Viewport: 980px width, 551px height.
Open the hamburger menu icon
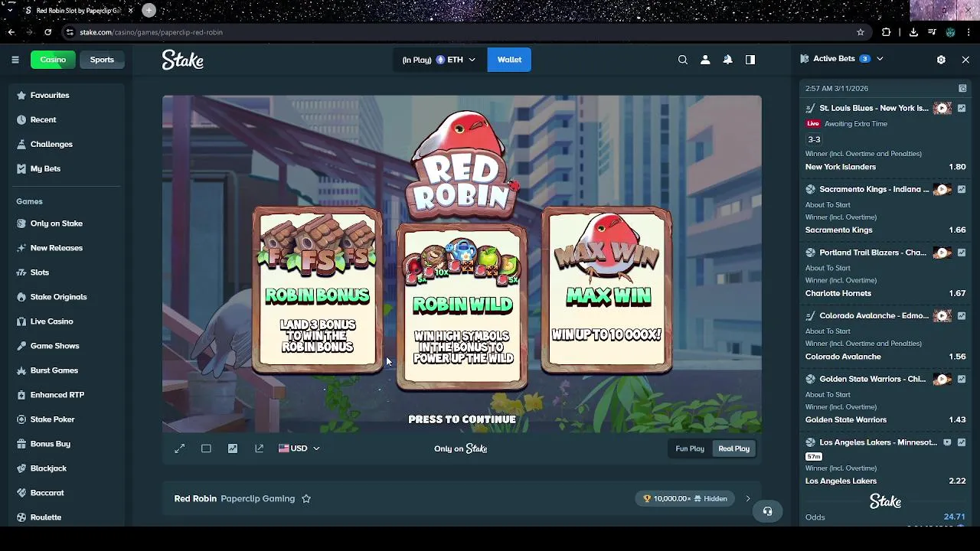[x=15, y=60]
